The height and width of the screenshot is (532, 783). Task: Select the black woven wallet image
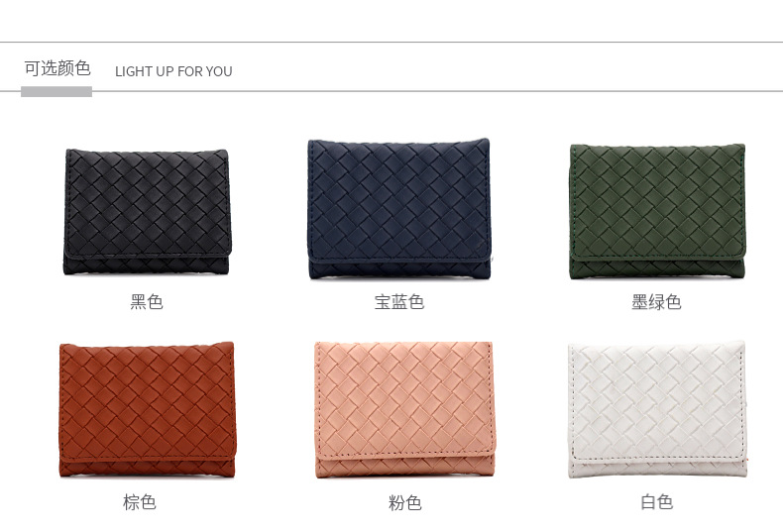click(x=147, y=212)
